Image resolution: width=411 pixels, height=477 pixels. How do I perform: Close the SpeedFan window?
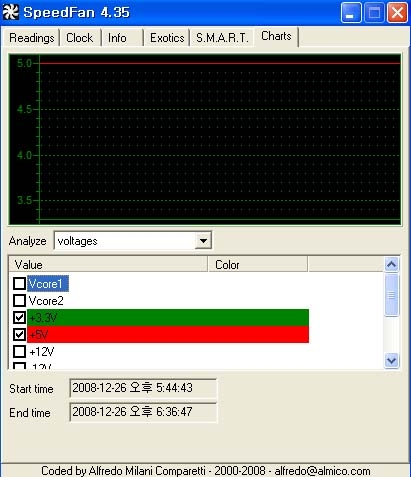click(x=397, y=13)
